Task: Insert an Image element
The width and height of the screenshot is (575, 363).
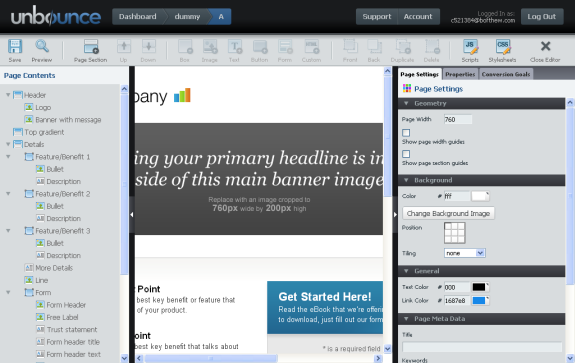Action: point(210,51)
